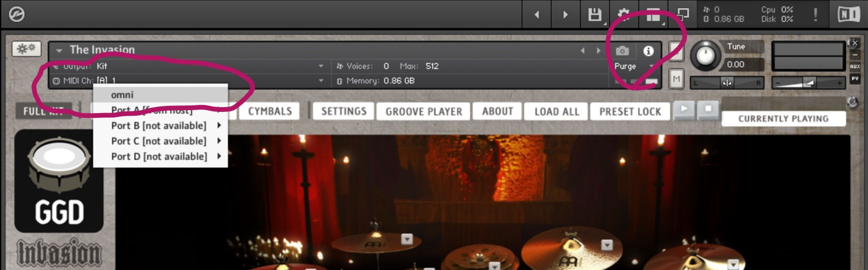The width and height of the screenshot is (868, 270).
Task: Expand Port D [not available] submenu
Action: 161,156
